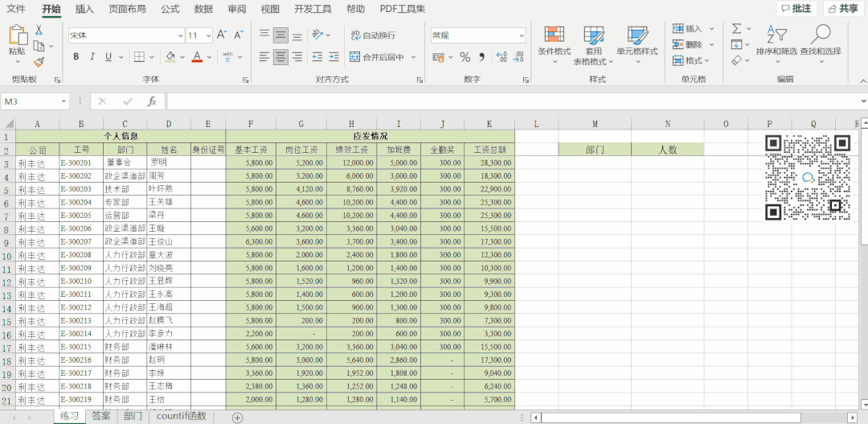This screenshot has width=868, height=424.
Task: Select the 人数 header cell
Action: (667, 150)
